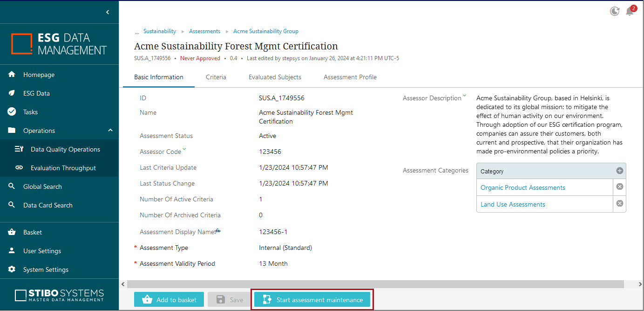Screen dimensions: 644x311
Task: Navigate to Sustainability breadcrumb
Action: coord(160,31)
